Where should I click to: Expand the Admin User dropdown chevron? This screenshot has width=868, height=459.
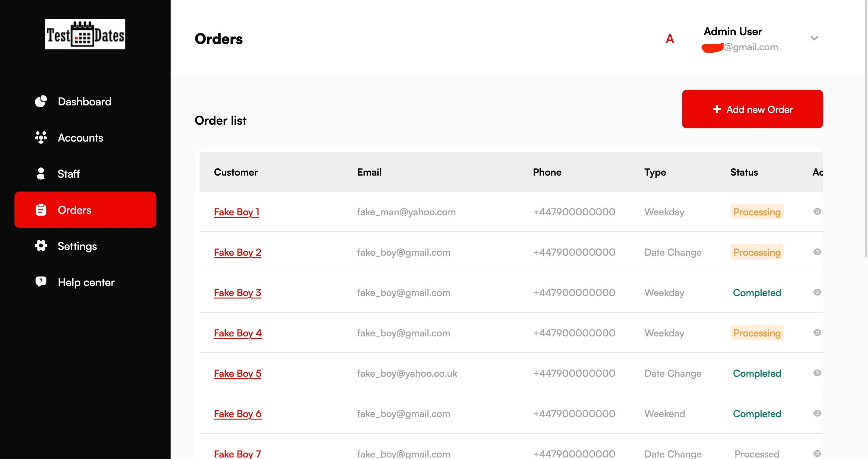click(814, 38)
